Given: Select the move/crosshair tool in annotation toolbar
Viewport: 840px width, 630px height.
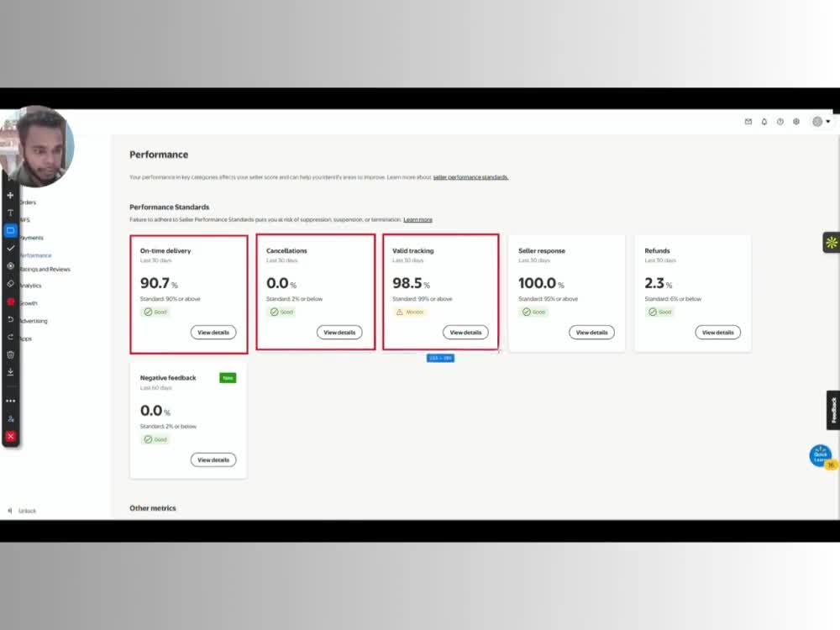Looking at the screenshot, I should [10, 195].
